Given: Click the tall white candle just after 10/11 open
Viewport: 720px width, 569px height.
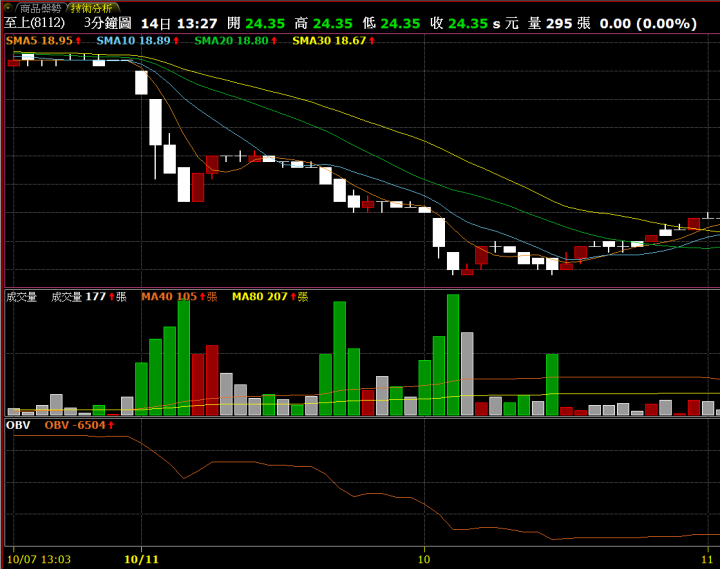Looking at the screenshot, I should (x=156, y=122).
